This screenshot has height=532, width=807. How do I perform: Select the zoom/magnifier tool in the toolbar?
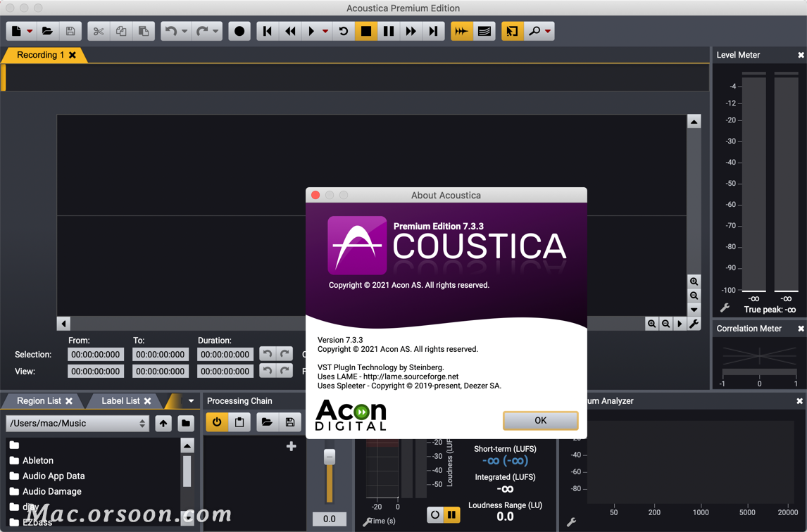[534, 31]
